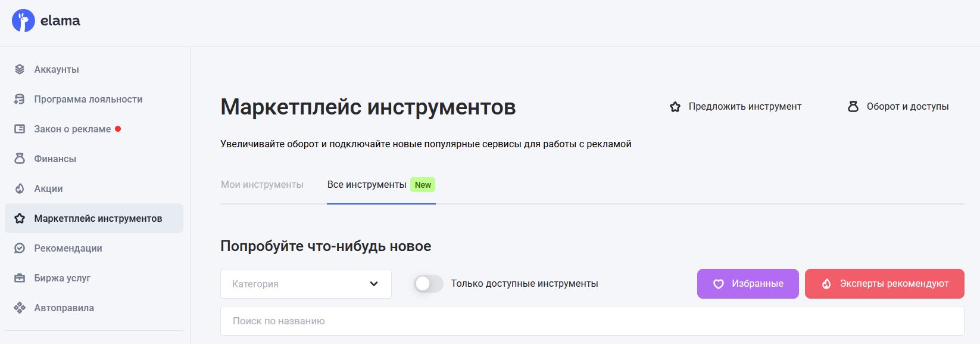Click the Программа лояльности icon
The image size is (980, 344).
(x=20, y=99)
